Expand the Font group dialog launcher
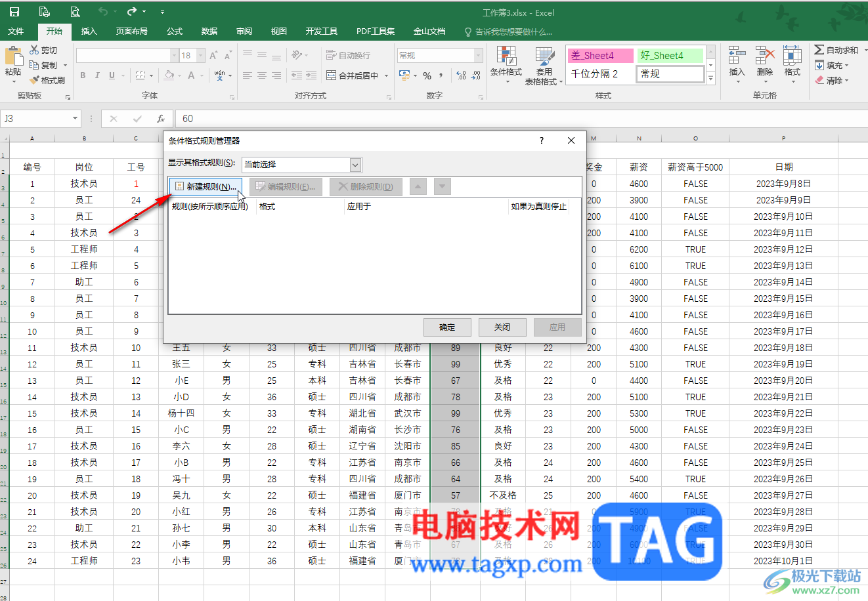 [x=232, y=97]
